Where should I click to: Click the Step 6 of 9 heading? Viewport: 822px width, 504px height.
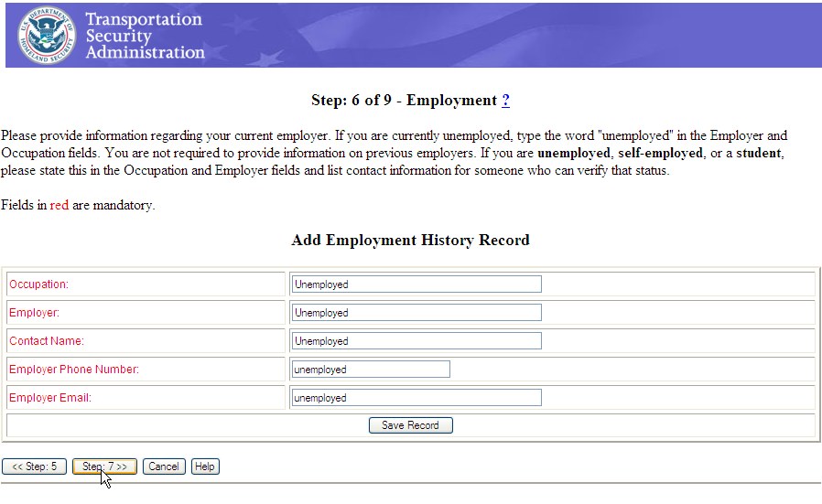tap(403, 101)
